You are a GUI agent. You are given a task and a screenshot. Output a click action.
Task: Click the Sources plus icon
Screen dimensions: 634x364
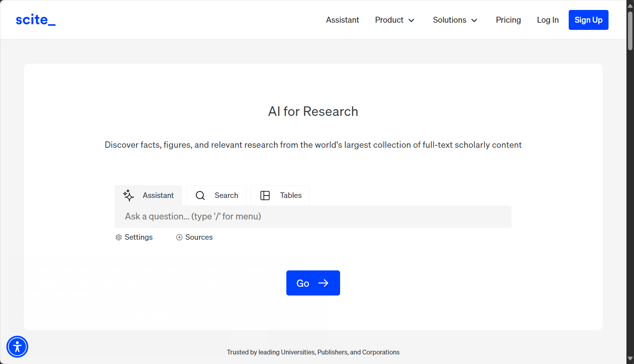[x=179, y=237]
